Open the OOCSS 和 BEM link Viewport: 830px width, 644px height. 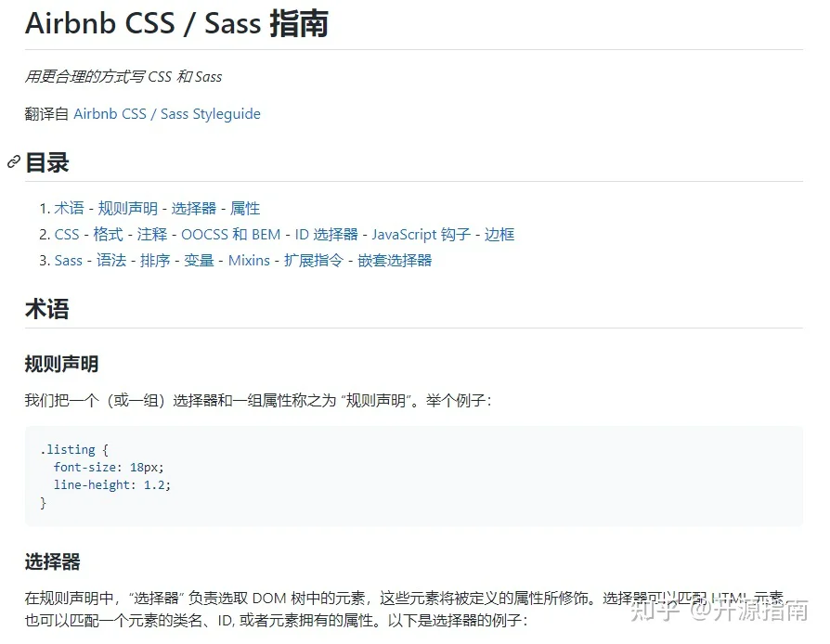[x=231, y=235]
